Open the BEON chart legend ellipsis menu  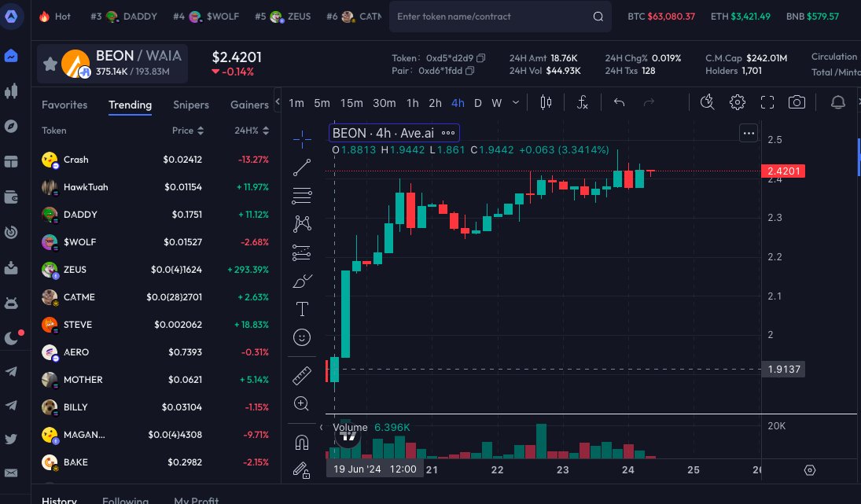click(x=448, y=132)
